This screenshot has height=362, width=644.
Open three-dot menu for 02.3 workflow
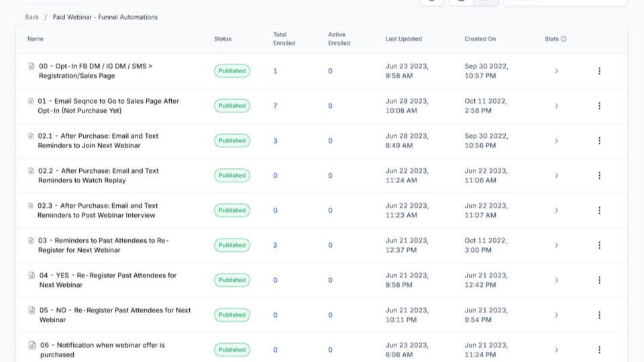pyautogui.click(x=599, y=210)
